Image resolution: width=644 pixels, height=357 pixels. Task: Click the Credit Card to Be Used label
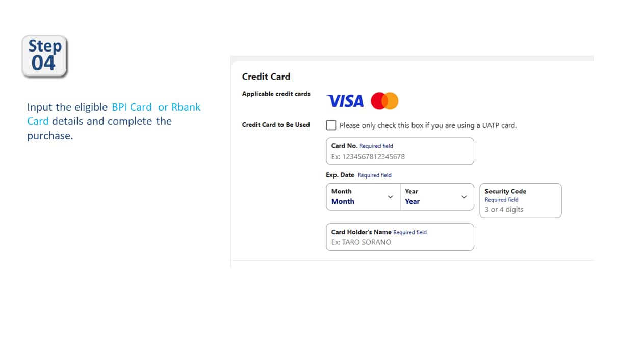click(276, 124)
